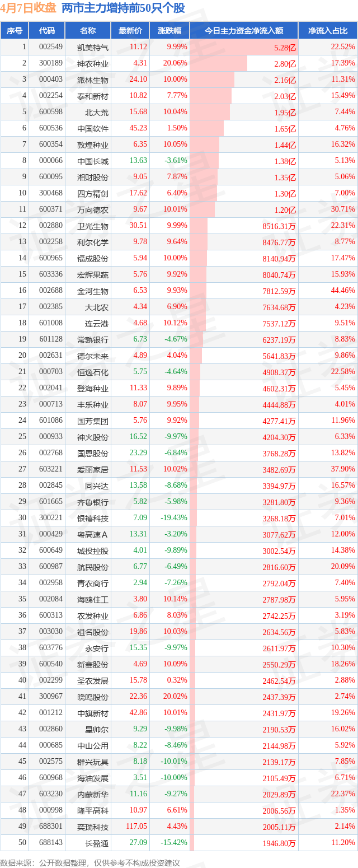Select stock name 祖名股份
This screenshot has height=868, width=358.
coord(93,632)
